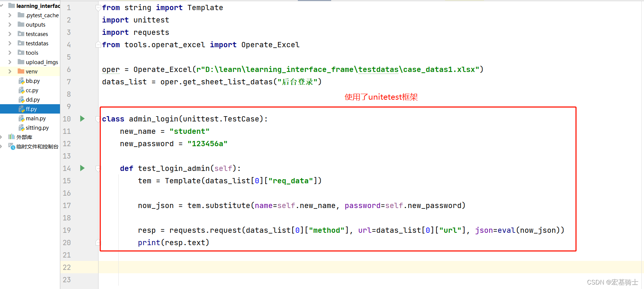
Task: Run the test_login_admin method from the gutter
Action: (x=82, y=168)
